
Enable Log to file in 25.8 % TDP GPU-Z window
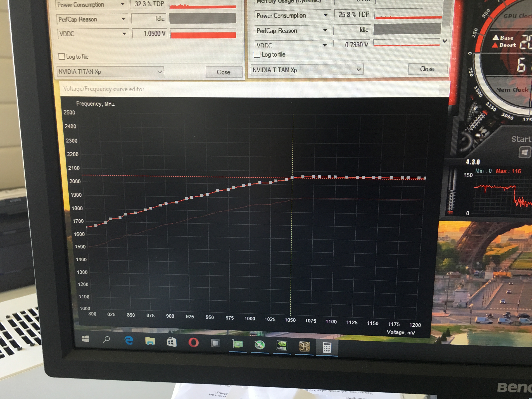(257, 54)
